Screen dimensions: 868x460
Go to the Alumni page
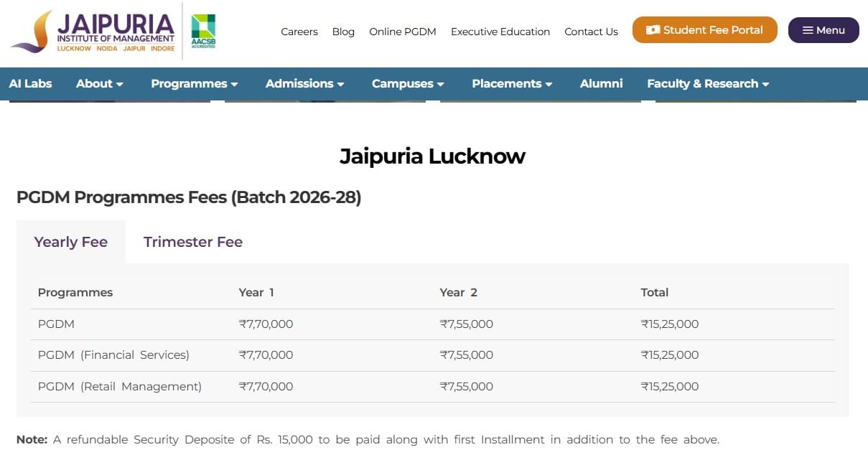point(601,83)
